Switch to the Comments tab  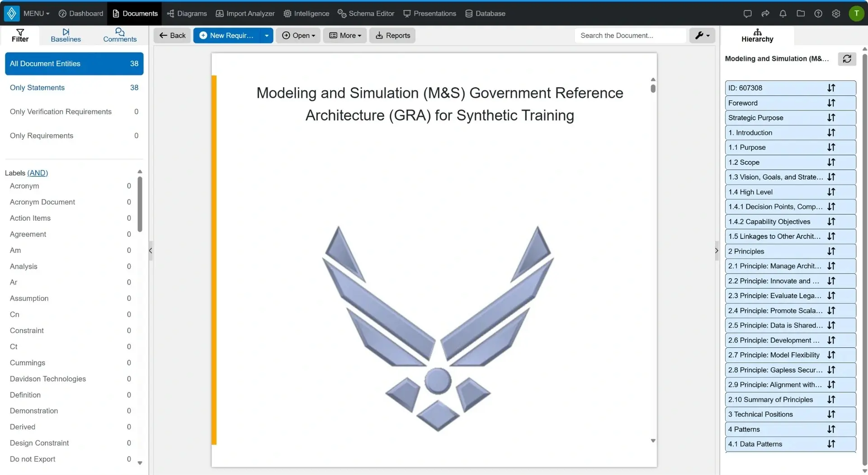point(119,35)
